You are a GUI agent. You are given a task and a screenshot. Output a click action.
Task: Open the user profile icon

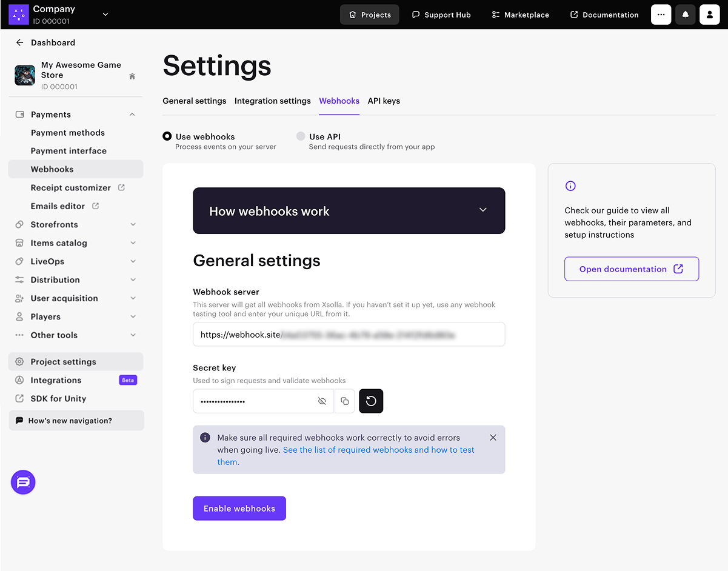point(709,15)
